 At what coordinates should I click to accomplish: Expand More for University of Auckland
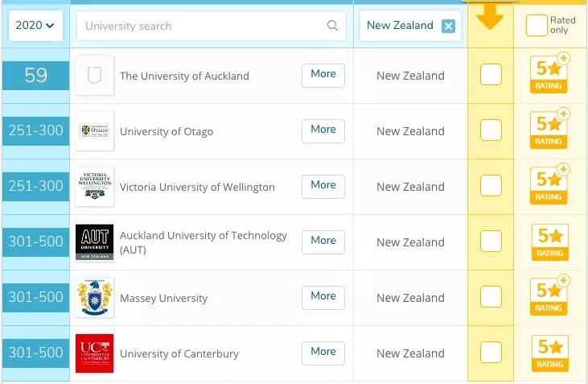(323, 75)
